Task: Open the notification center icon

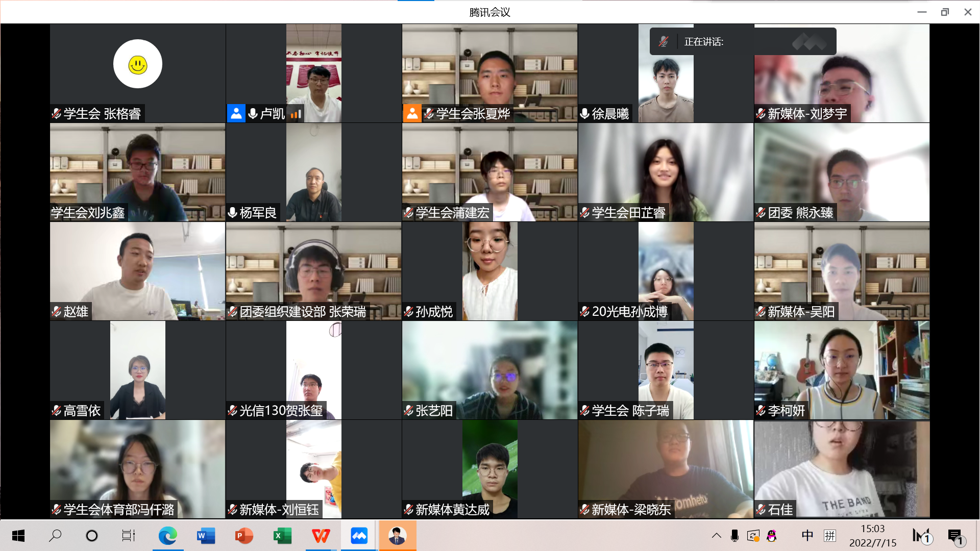Action: [954, 536]
